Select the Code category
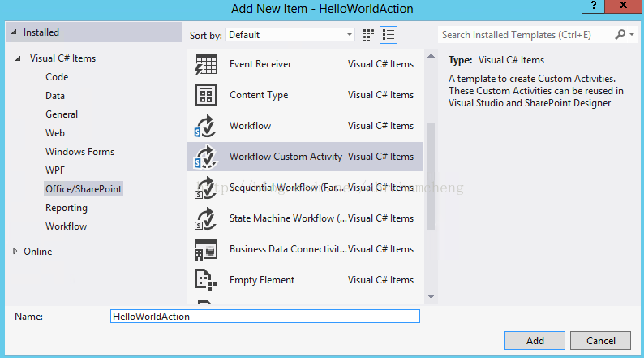This screenshot has height=358, width=644. pos(57,77)
